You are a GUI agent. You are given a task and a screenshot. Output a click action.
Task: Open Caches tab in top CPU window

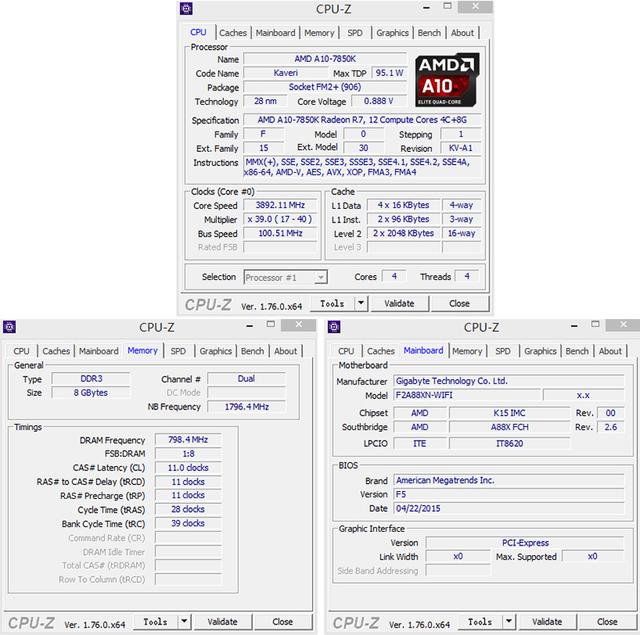click(233, 33)
